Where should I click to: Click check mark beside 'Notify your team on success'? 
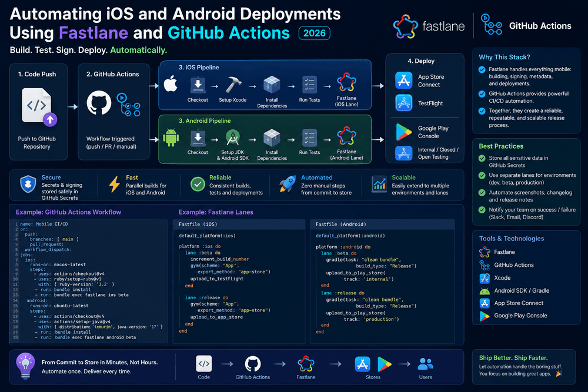click(482, 210)
